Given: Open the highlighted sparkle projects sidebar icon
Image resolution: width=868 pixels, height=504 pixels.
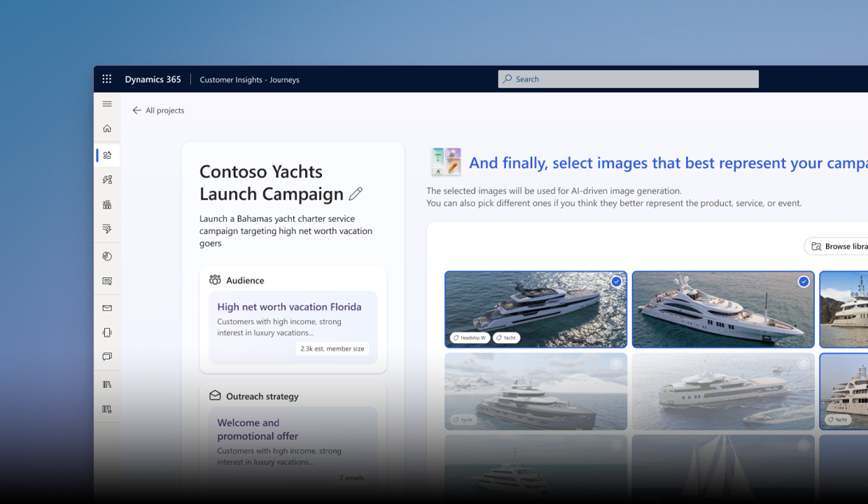Looking at the screenshot, I should (107, 155).
